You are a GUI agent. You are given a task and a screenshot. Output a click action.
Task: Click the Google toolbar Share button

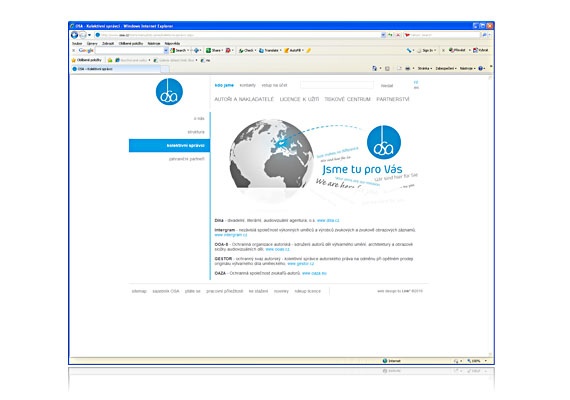pyautogui.click(x=214, y=51)
